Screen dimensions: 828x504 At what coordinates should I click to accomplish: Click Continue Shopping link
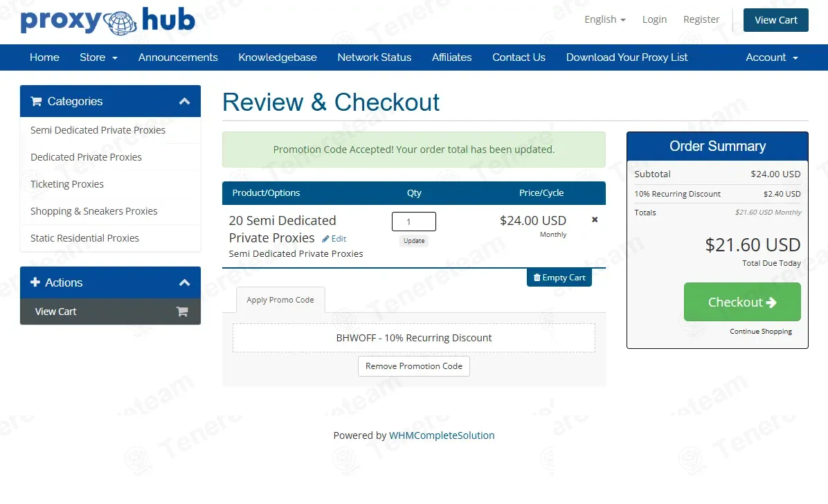click(761, 331)
